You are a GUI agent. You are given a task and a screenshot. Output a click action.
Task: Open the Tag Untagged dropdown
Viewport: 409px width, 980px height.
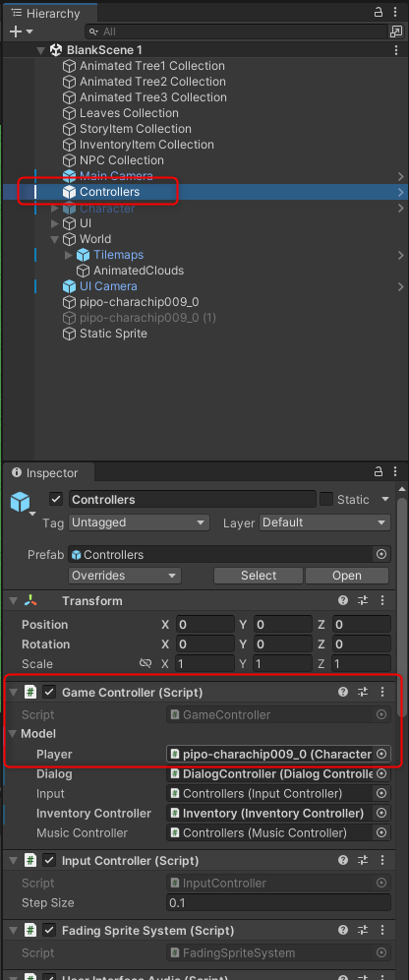point(139,522)
